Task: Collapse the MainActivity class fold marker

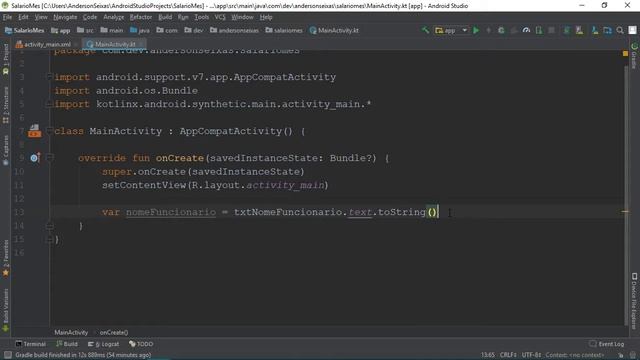Action: pos(49,131)
